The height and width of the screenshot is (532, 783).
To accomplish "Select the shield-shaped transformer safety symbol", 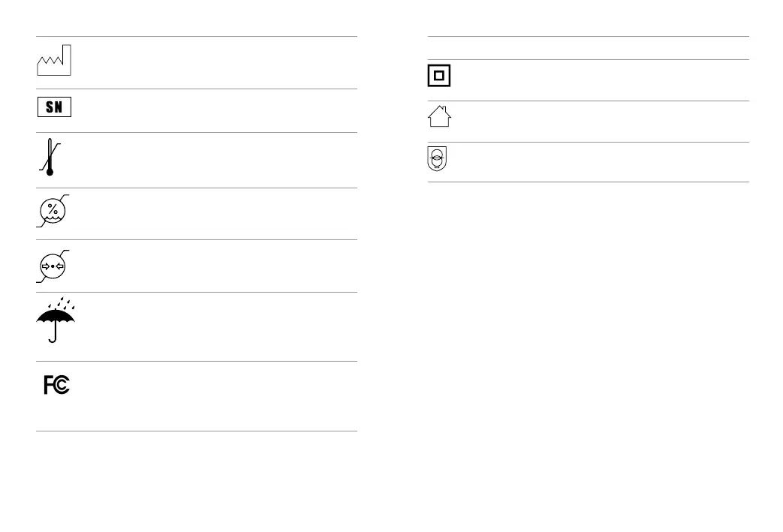I will point(437,159).
